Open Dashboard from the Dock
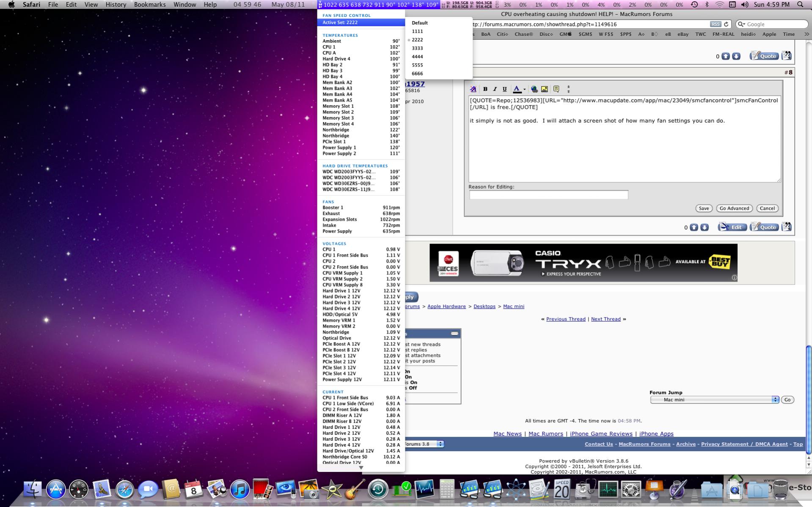 [79, 489]
